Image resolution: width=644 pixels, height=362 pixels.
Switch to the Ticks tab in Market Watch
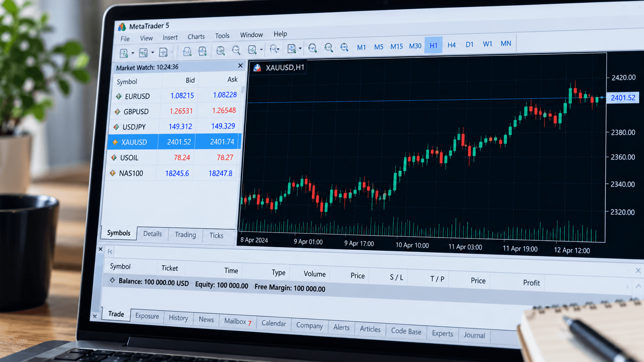(x=216, y=235)
